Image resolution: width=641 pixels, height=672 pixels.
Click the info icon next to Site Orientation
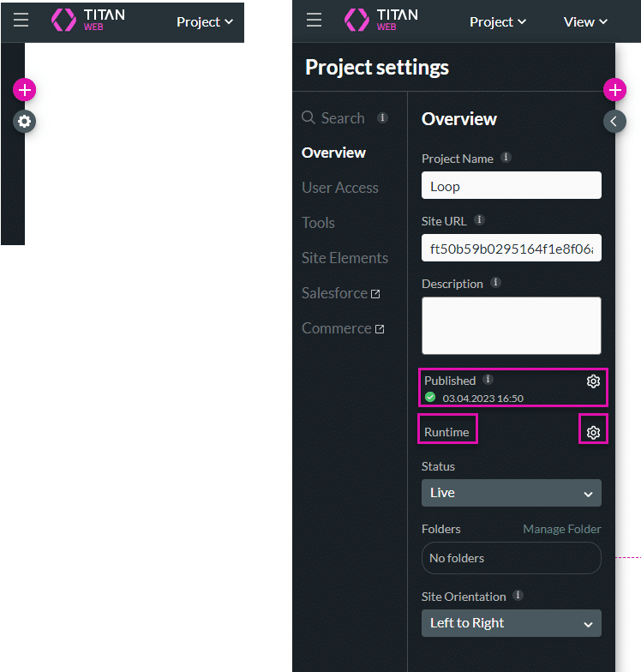click(x=518, y=596)
